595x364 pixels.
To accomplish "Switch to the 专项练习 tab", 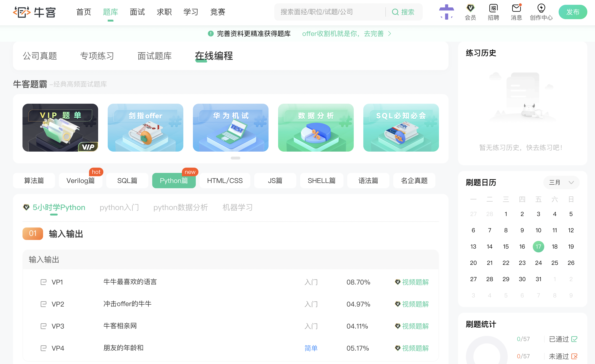I will [x=97, y=56].
